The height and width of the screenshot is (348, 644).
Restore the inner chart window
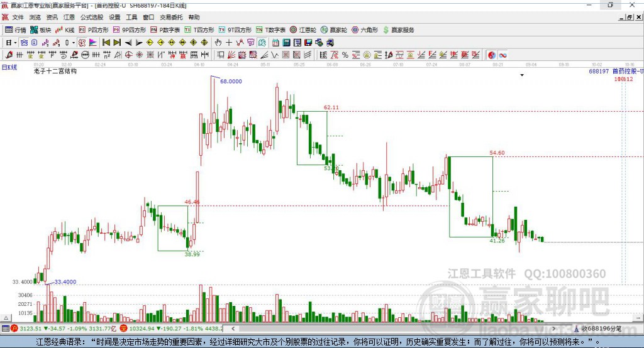click(x=629, y=17)
